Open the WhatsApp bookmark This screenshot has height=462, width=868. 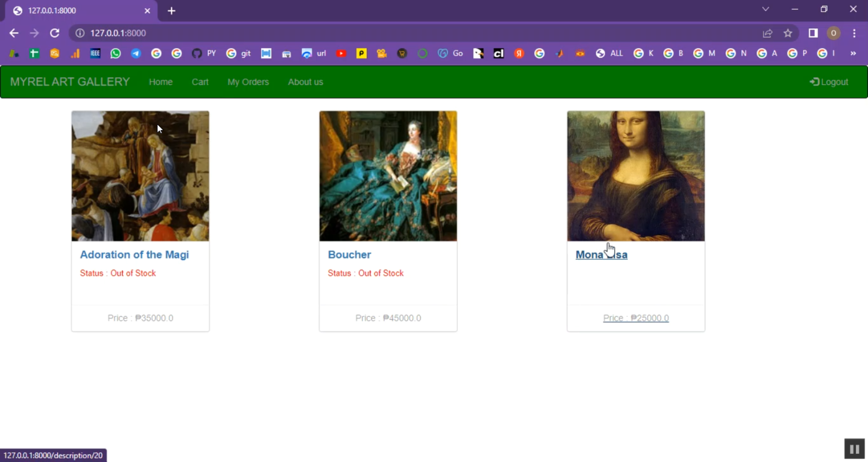coord(116,53)
